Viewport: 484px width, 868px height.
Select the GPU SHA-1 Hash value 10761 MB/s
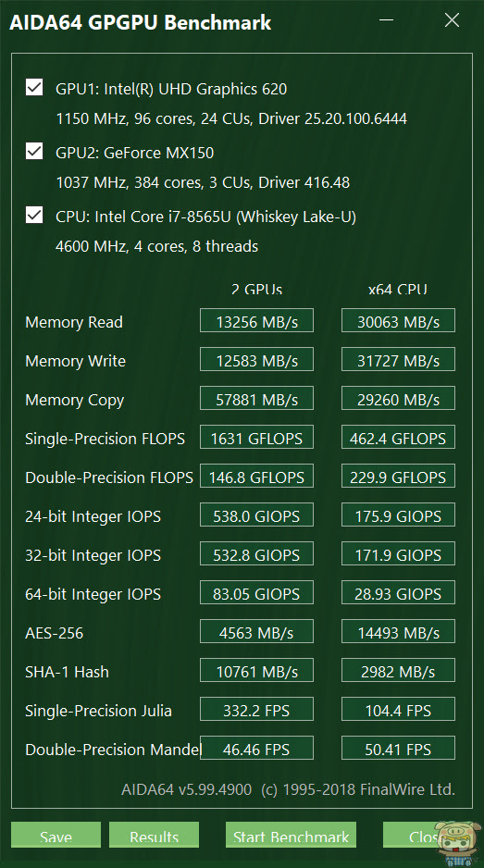257,670
